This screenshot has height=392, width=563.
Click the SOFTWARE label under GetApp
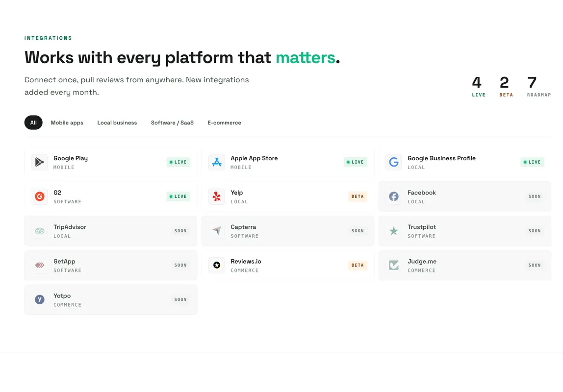68,270
